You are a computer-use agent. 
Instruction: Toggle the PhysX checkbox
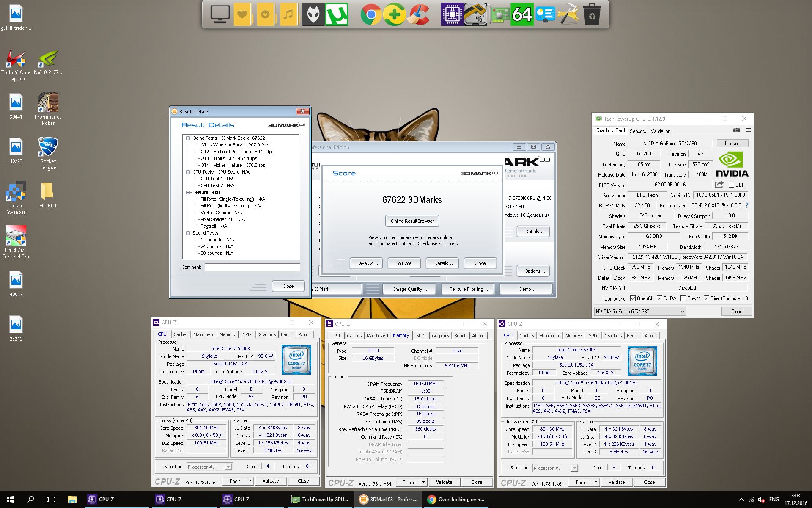coord(683,298)
